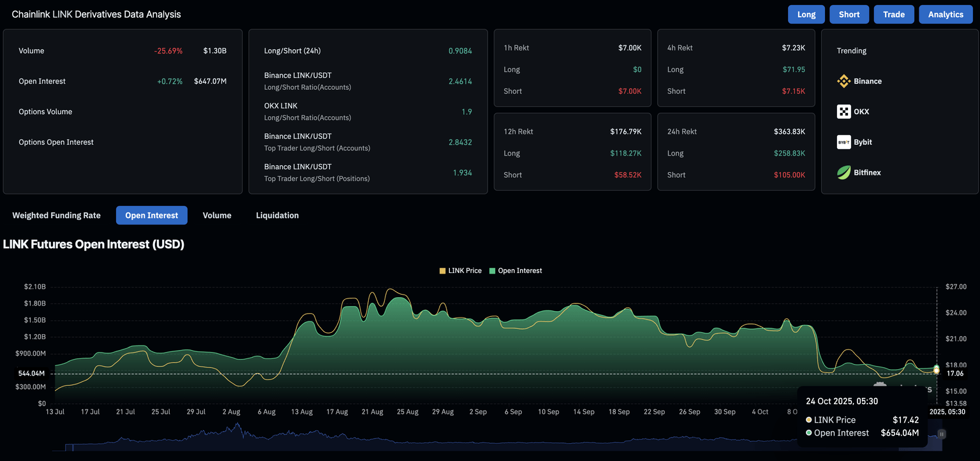Image resolution: width=980 pixels, height=461 pixels.
Task: Click the Bybit logo icon in Trending
Action: [x=843, y=142]
